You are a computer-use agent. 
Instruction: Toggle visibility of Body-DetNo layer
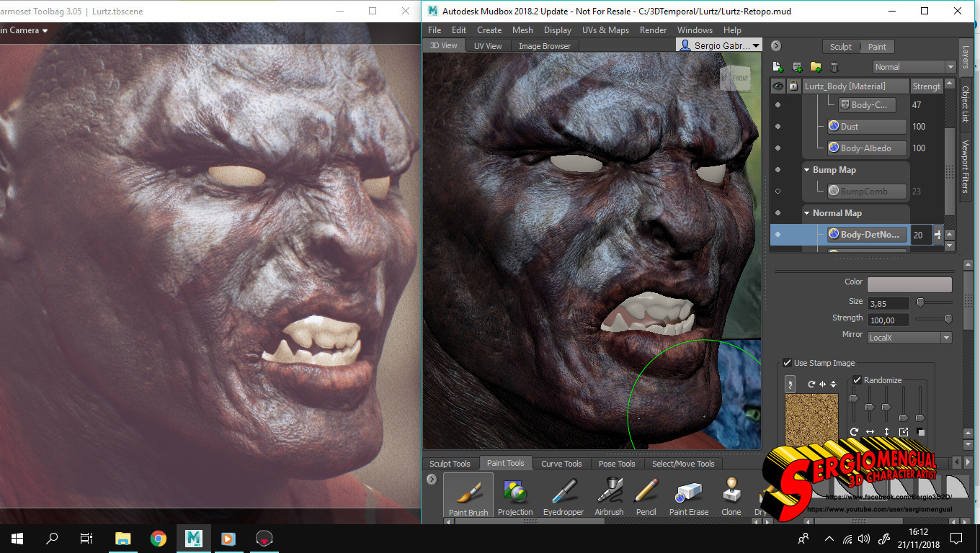coord(778,235)
